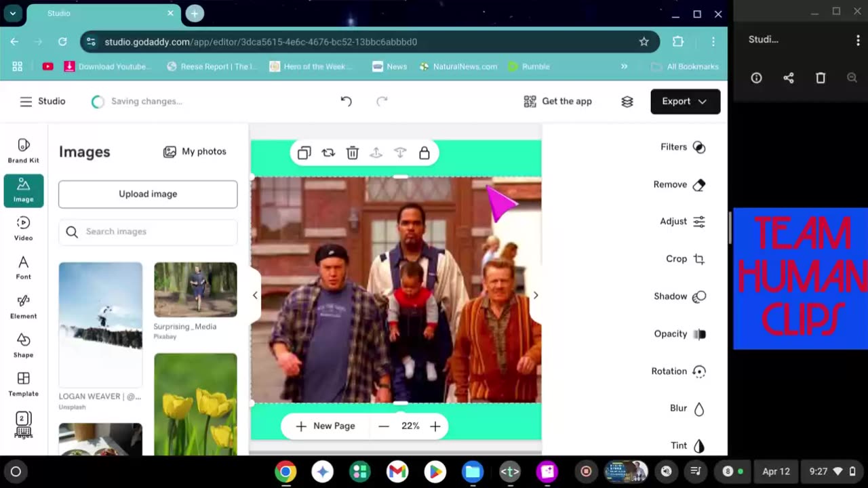
Task: Click the browser back arrow
Action: 14,42
